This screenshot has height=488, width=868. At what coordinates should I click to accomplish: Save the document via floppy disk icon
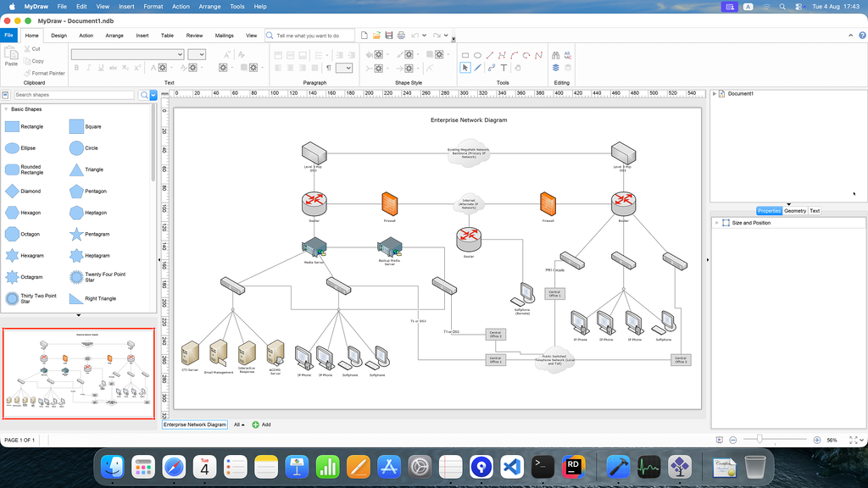pyautogui.click(x=388, y=36)
